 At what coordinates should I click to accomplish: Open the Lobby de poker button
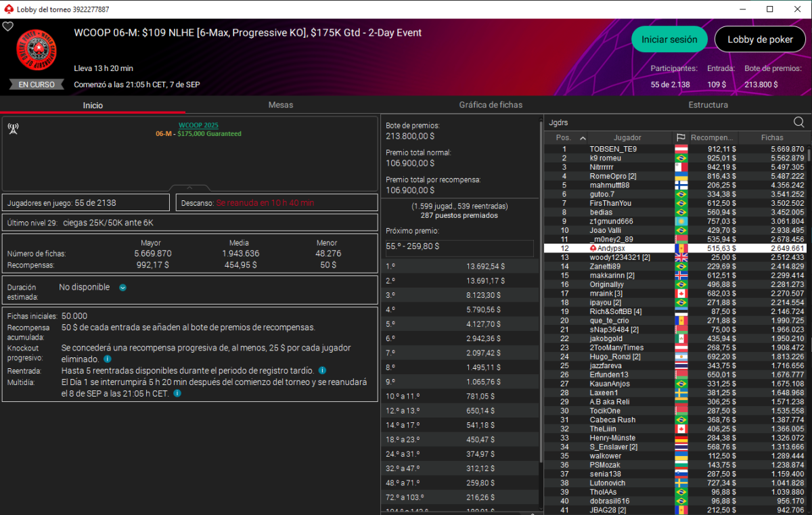[760, 39]
